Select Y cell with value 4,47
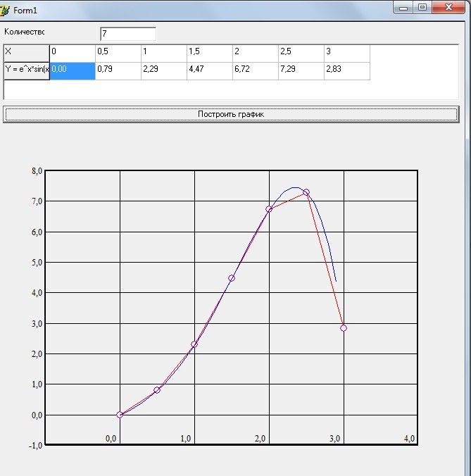The height and width of the screenshot is (476, 471). (x=210, y=71)
